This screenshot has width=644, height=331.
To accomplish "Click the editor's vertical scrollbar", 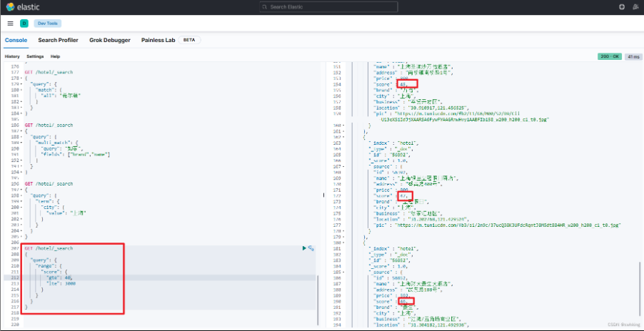I will pyautogui.click(x=318, y=300).
